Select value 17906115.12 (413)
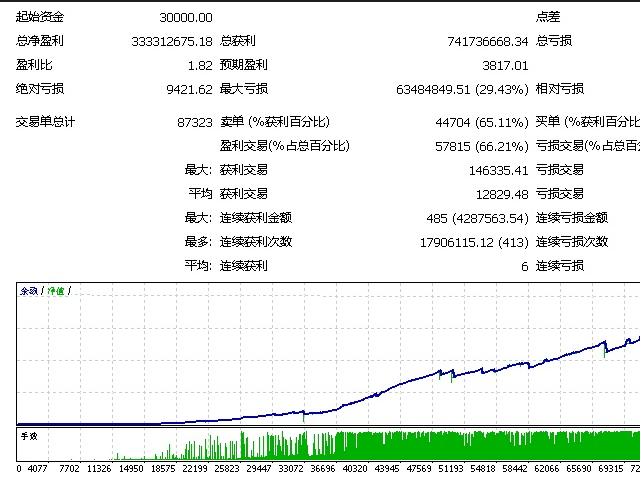 pyautogui.click(x=474, y=243)
